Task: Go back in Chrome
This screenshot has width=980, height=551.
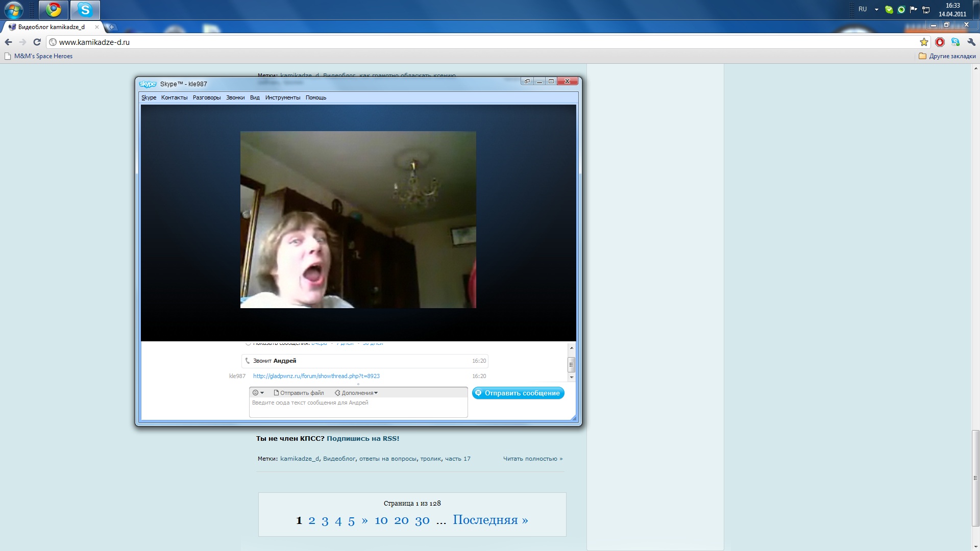Action: point(8,42)
